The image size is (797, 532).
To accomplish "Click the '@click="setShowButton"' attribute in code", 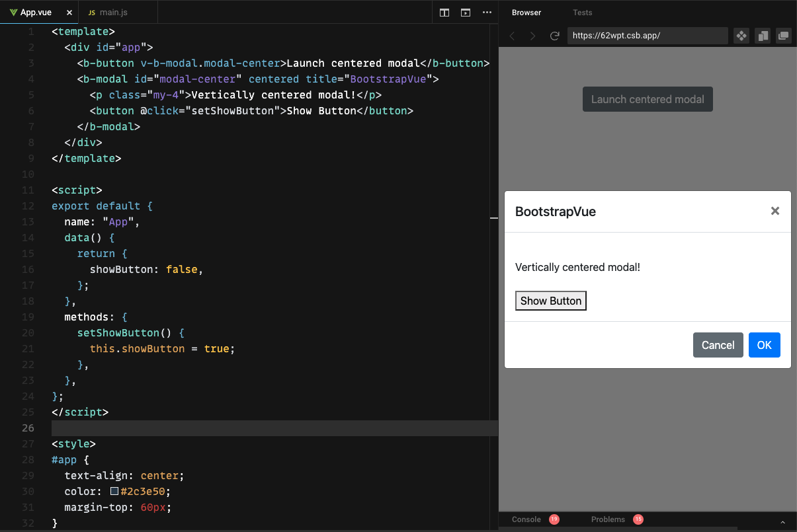I will pos(210,111).
